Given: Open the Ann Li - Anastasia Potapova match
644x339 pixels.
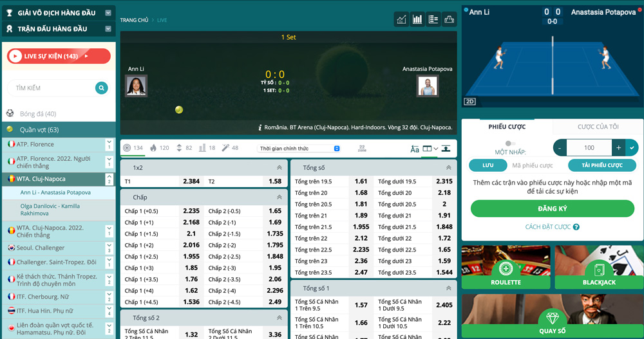Looking at the screenshot, I should pyautogui.click(x=59, y=192).
